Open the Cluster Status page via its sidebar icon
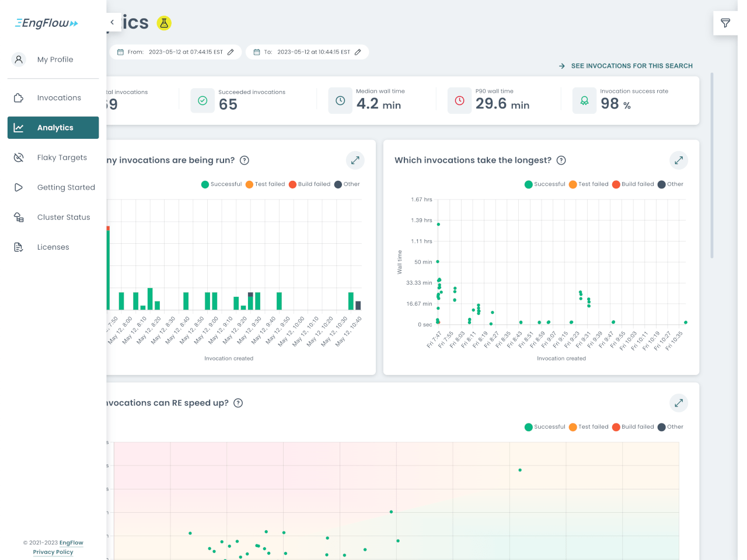 coord(18,216)
